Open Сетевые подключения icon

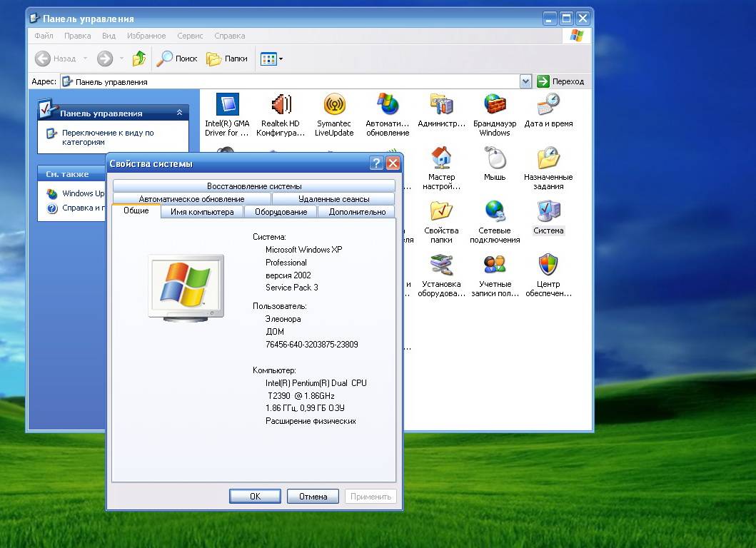click(495, 222)
